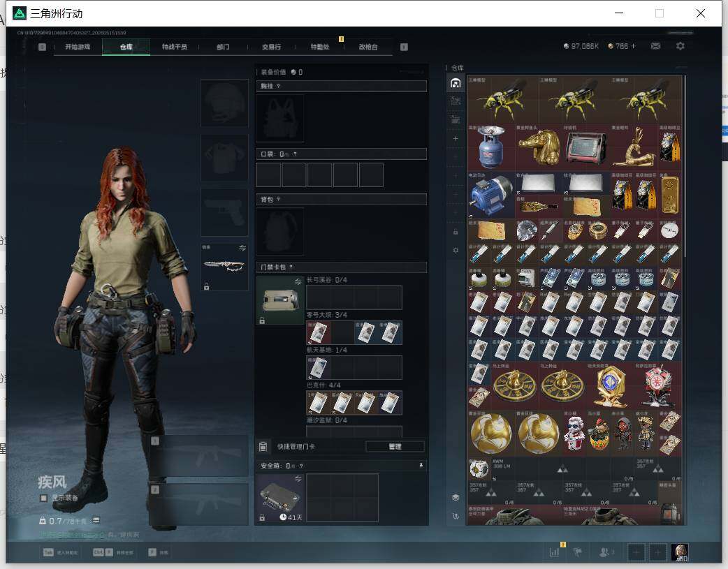Select the blue gas canister stove item

point(491,147)
